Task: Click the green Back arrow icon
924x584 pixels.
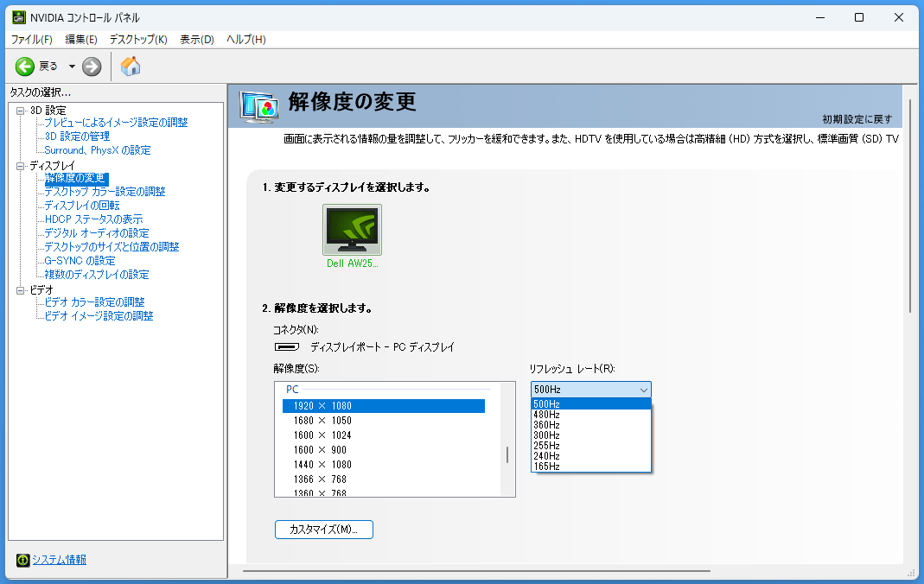Action: 25,67
